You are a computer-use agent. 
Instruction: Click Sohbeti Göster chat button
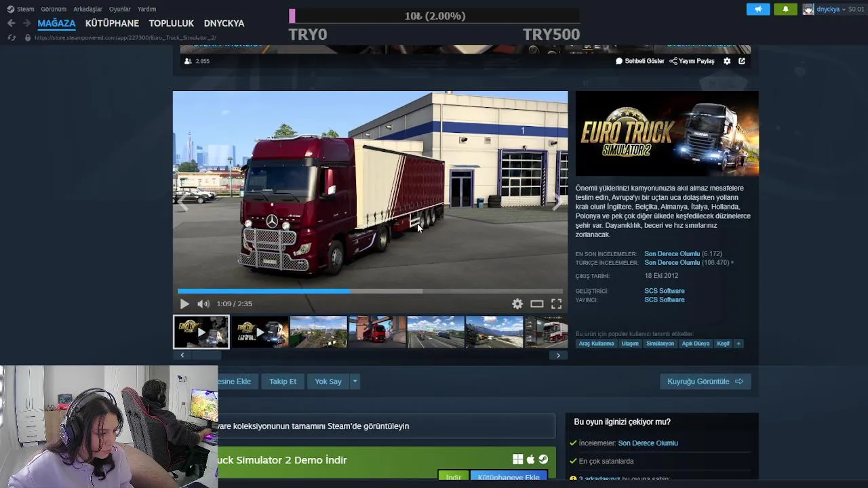pos(640,61)
